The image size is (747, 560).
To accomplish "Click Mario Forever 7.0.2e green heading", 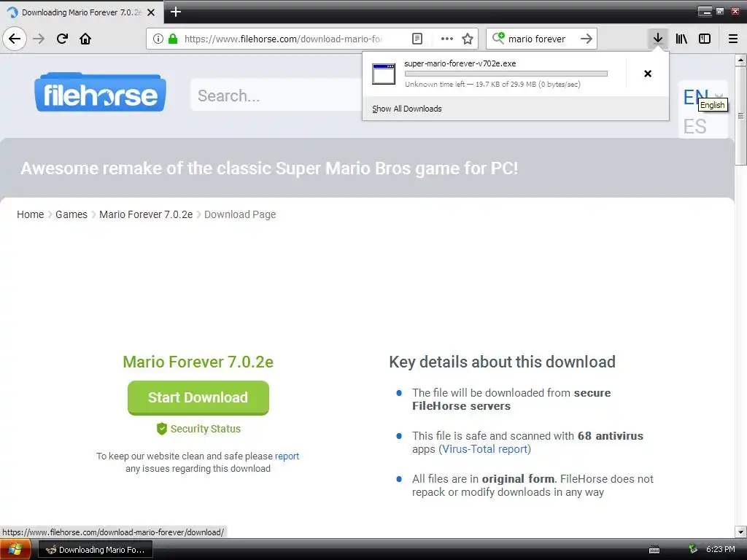I will 198,362.
